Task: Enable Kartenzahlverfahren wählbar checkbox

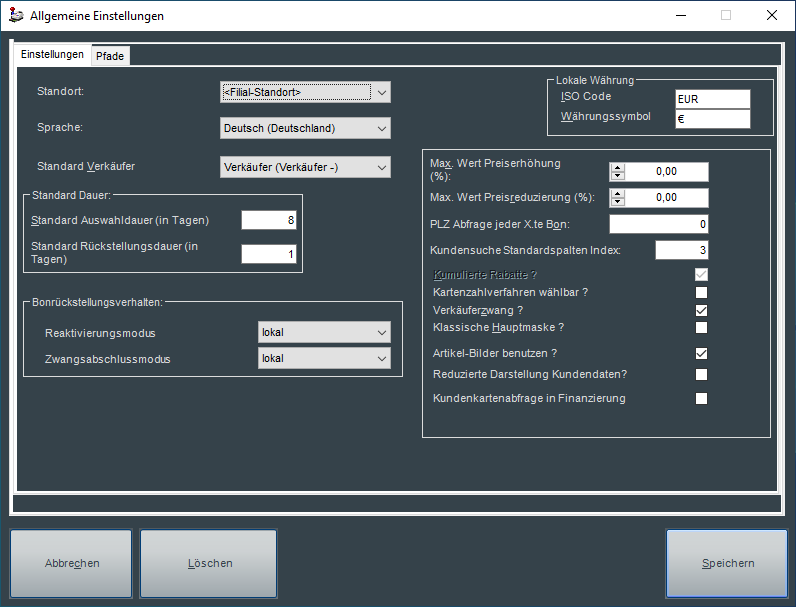Action: coord(701,292)
